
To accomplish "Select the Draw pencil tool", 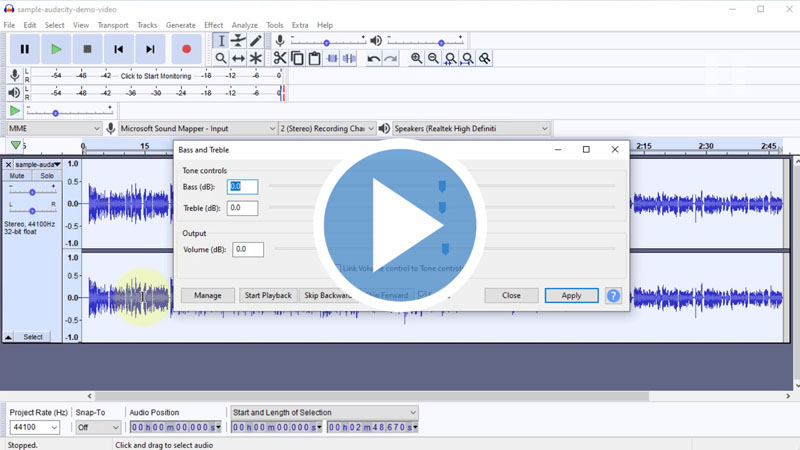I will click(256, 41).
